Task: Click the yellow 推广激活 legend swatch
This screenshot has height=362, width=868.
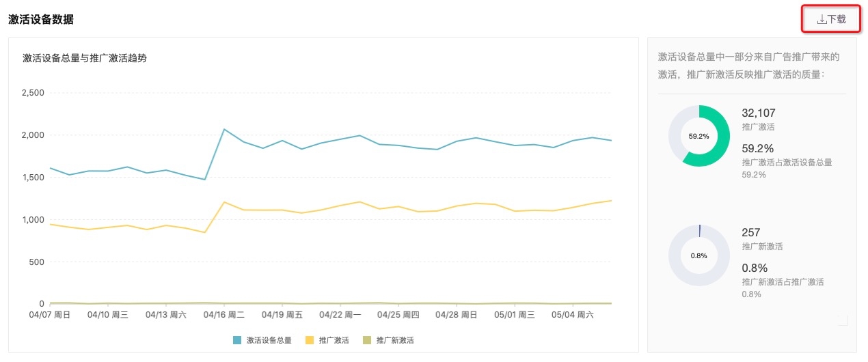Action: pyautogui.click(x=310, y=340)
